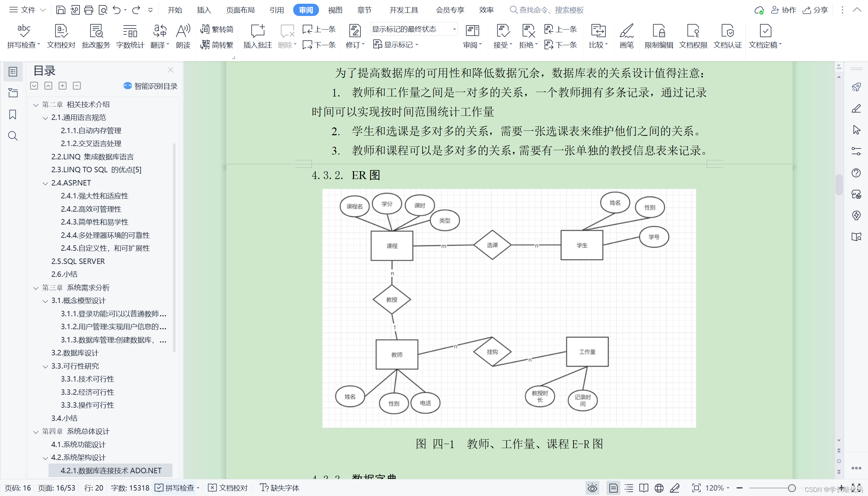Go to 3.2.数据库设计 heading

click(75, 353)
